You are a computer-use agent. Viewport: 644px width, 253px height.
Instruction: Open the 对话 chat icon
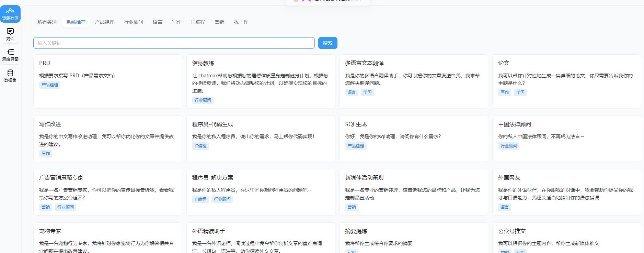[10, 35]
